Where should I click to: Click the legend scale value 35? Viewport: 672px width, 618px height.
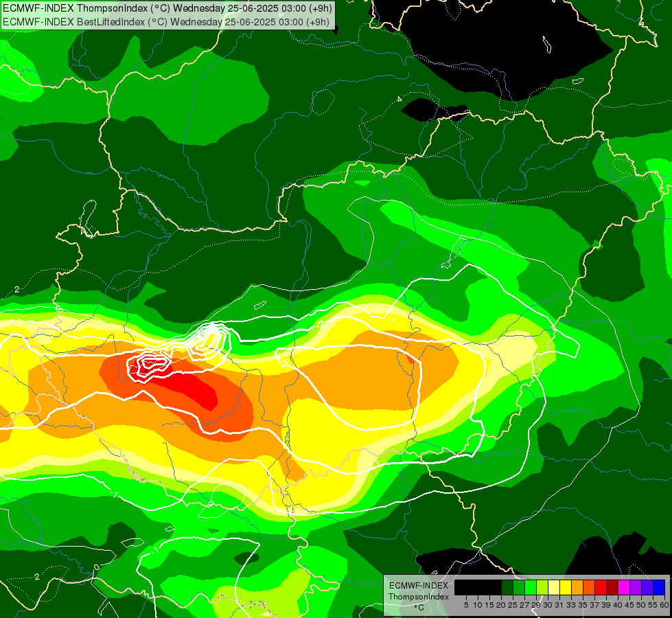click(583, 605)
